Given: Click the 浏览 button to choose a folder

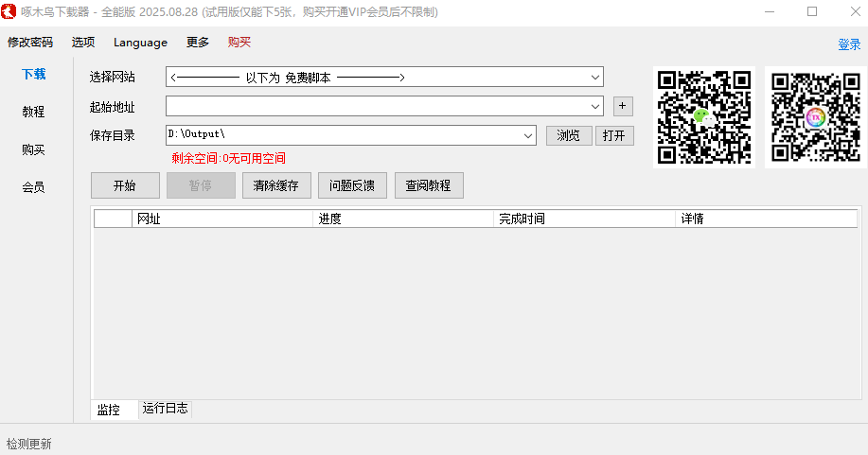Looking at the screenshot, I should (x=569, y=135).
